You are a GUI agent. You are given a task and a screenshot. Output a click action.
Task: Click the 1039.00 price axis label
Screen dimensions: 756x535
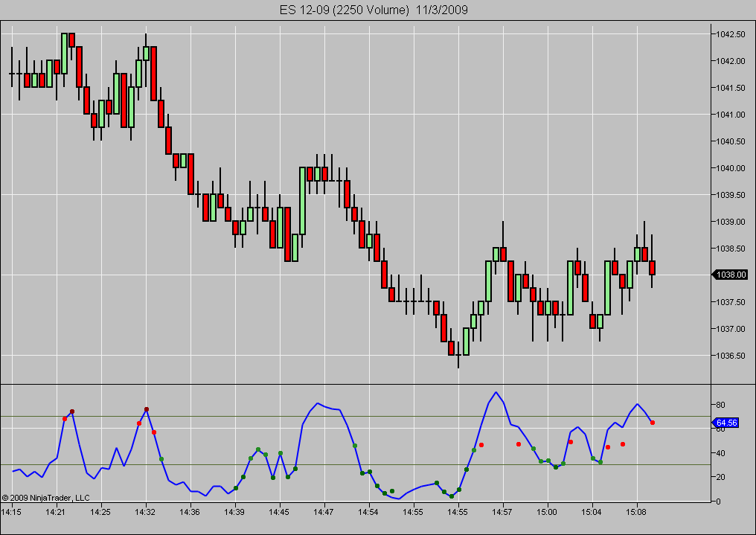coord(731,222)
